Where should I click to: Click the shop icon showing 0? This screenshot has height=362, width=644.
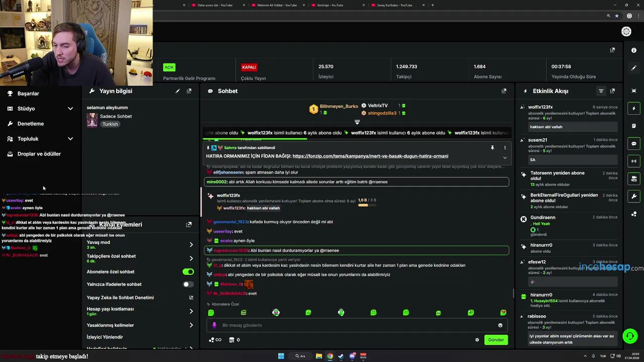click(234, 340)
